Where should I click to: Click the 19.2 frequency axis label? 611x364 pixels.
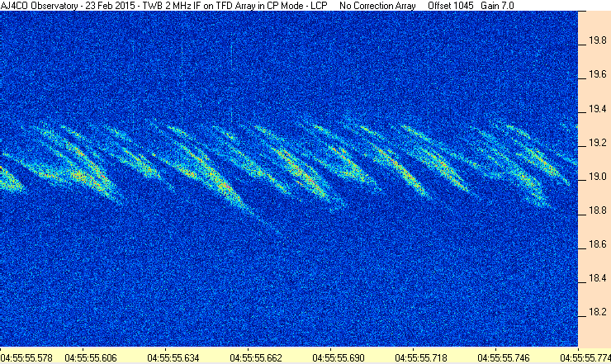[x=597, y=143]
